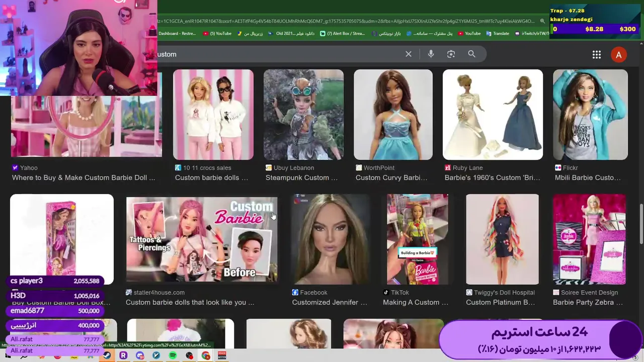
Task: Open Discord from the taskbar
Action: point(140,355)
